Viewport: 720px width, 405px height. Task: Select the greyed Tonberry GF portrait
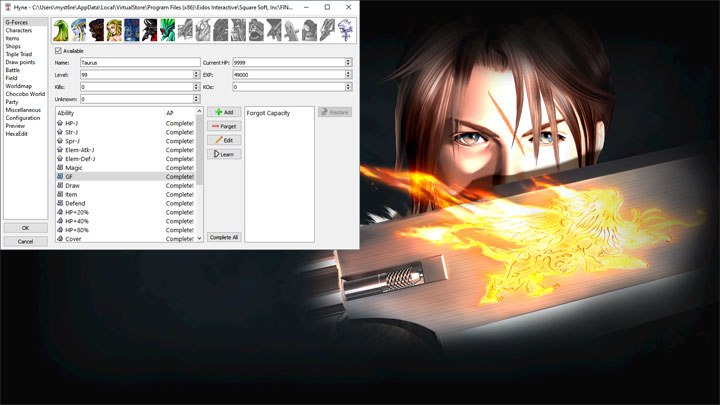click(x=309, y=30)
